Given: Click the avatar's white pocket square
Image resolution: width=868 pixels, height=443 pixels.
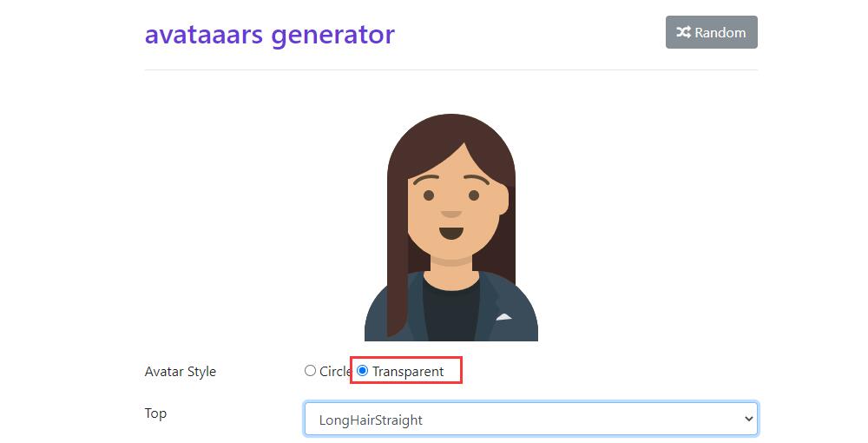Looking at the screenshot, I should point(503,317).
